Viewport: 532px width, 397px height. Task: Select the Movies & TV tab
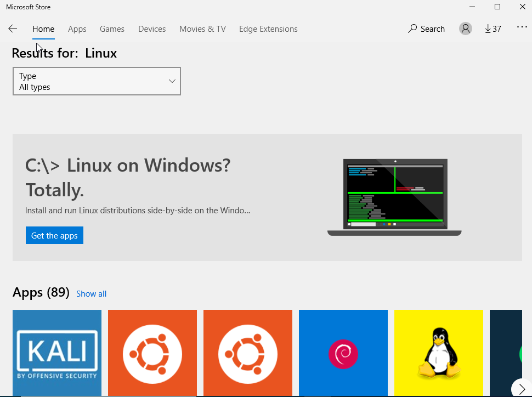(x=202, y=29)
